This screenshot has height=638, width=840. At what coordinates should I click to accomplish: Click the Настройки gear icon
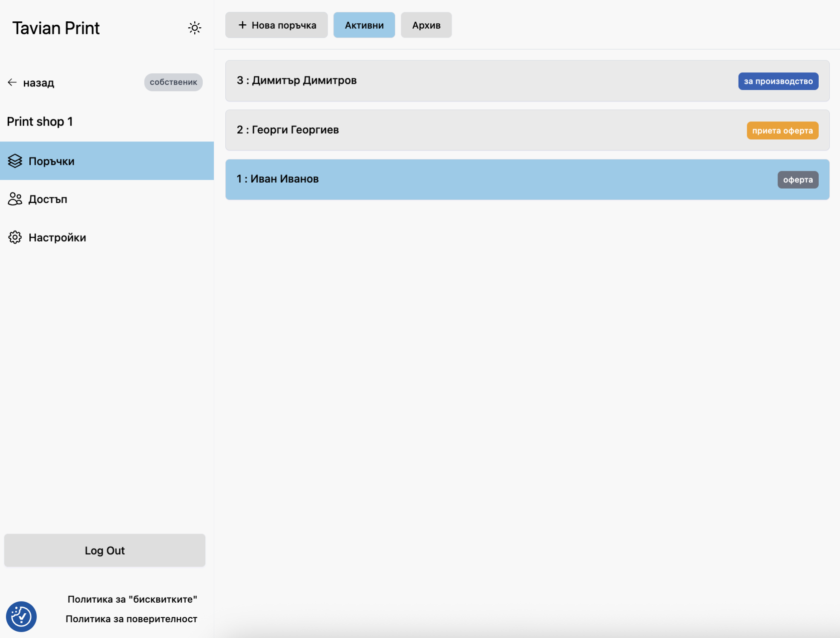coord(15,237)
